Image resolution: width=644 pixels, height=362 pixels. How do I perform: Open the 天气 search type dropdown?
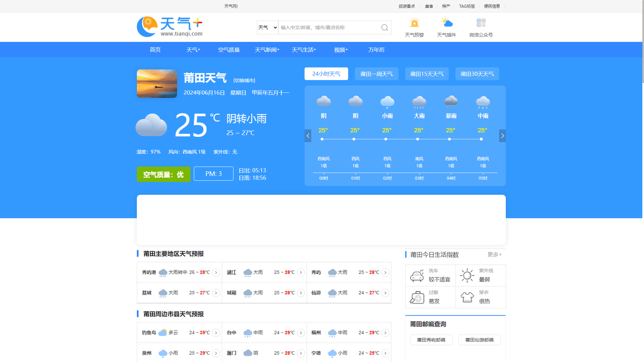267,28
